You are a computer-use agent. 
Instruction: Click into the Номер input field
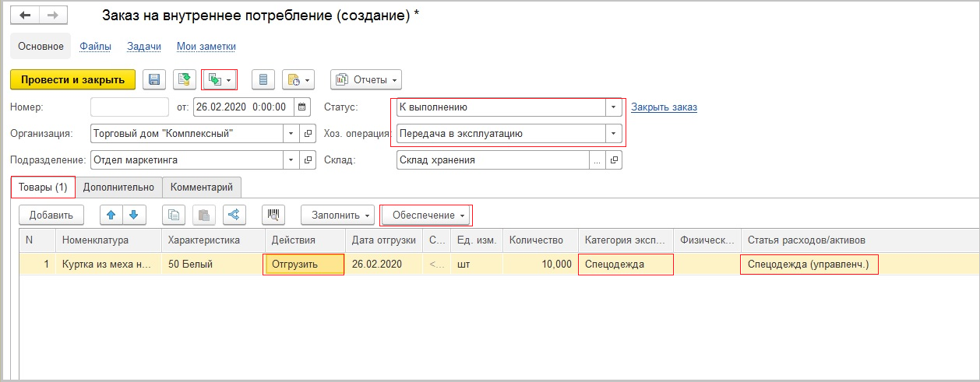point(129,107)
